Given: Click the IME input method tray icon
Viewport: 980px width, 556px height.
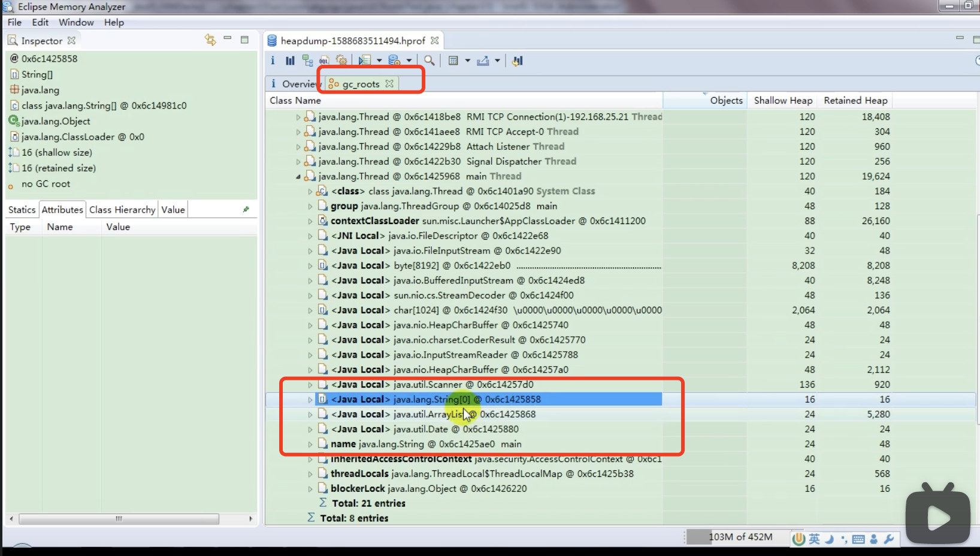Looking at the screenshot, I should point(798,539).
